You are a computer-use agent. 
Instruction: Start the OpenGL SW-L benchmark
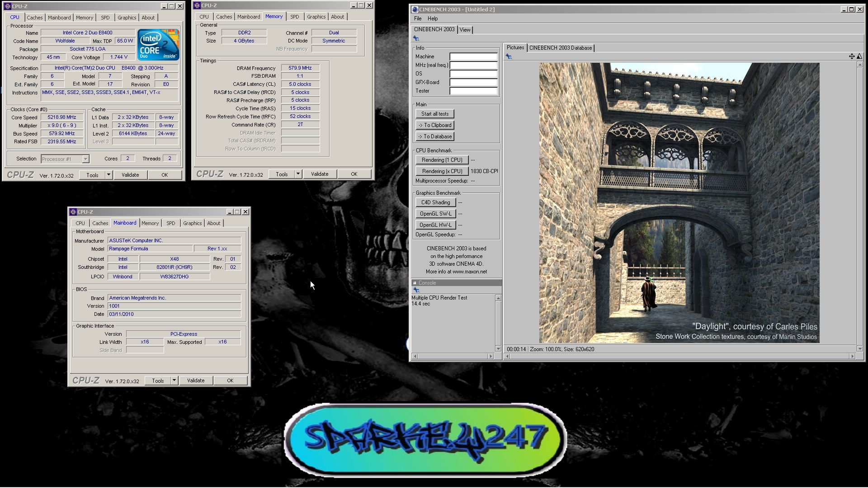tap(435, 214)
